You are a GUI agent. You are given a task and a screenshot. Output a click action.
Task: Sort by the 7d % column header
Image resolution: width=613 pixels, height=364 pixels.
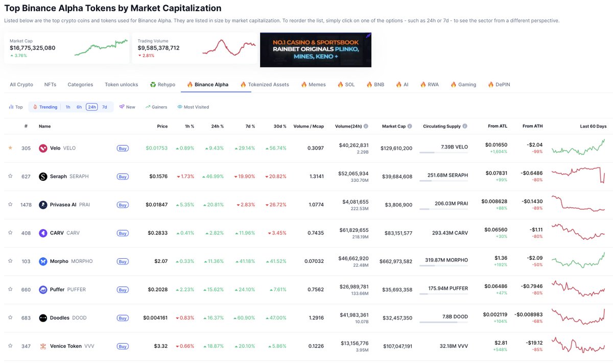pyautogui.click(x=249, y=126)
